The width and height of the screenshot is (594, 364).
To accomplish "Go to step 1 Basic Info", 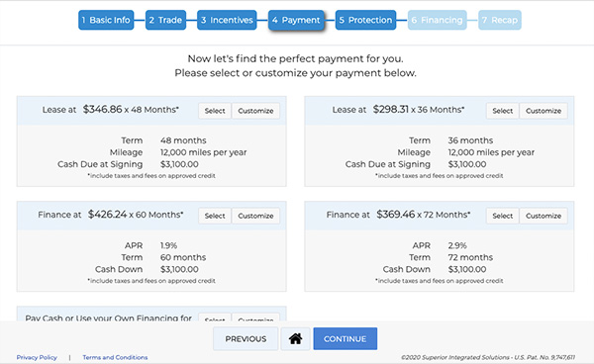I will pos(106,20).
